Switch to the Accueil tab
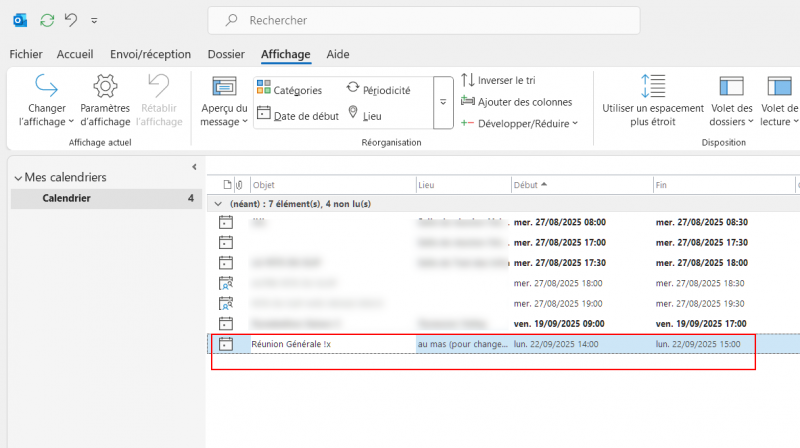 [75, 54]
